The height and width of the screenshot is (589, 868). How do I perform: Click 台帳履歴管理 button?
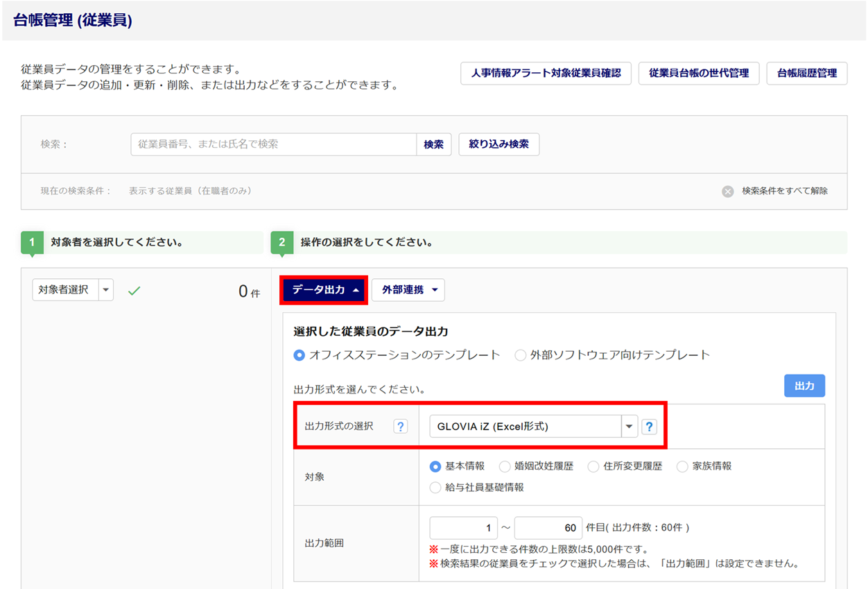pos(807,73)
